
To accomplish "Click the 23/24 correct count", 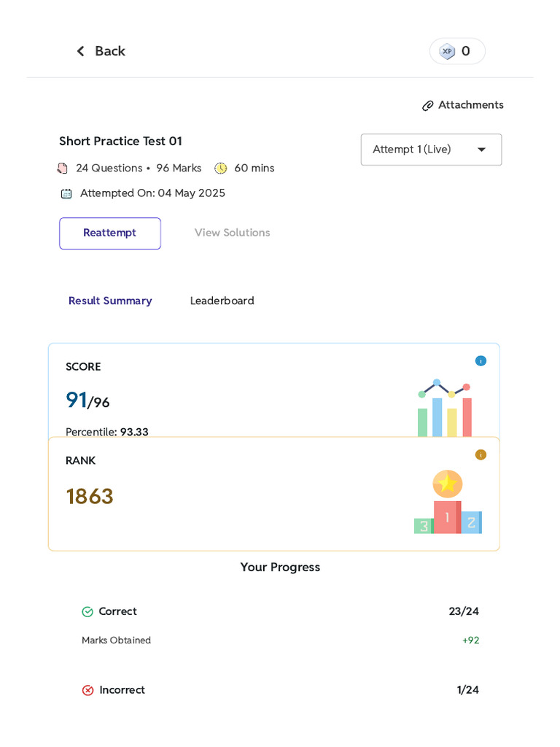I will point(464,611).
